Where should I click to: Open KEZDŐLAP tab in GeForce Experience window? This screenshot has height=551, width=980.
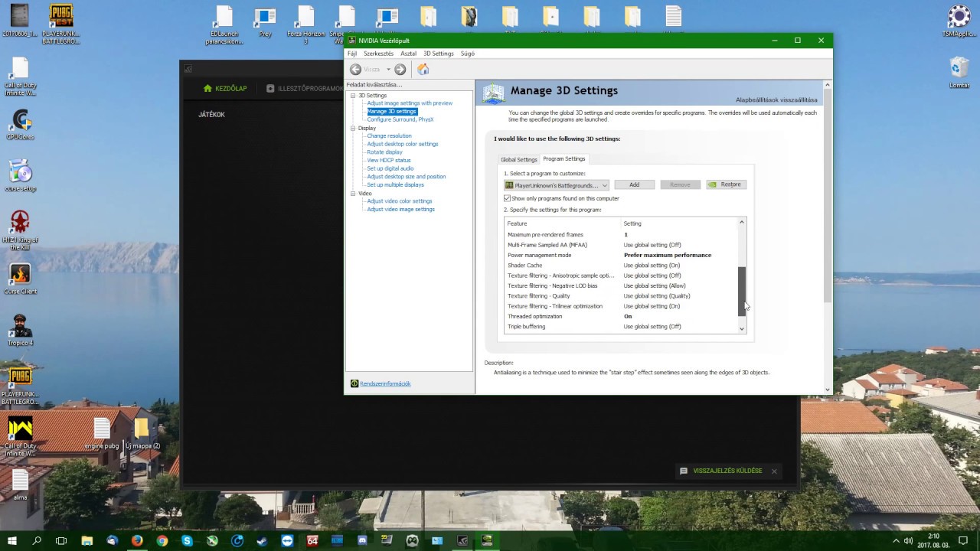pos(225,89)
